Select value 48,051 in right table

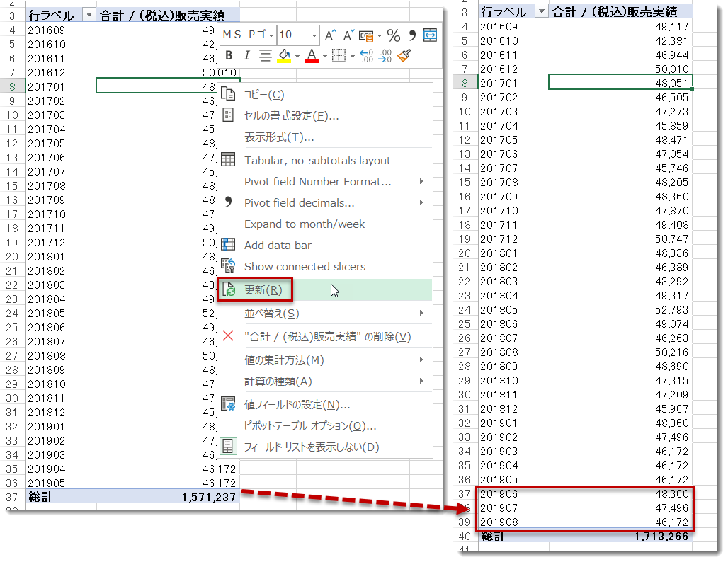pos(621,83)
